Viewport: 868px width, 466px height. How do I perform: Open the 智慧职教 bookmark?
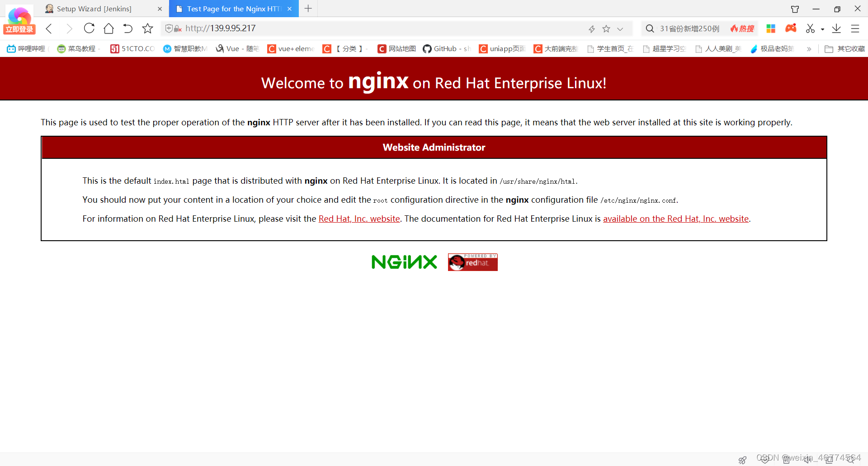click(x=185, y=48)
